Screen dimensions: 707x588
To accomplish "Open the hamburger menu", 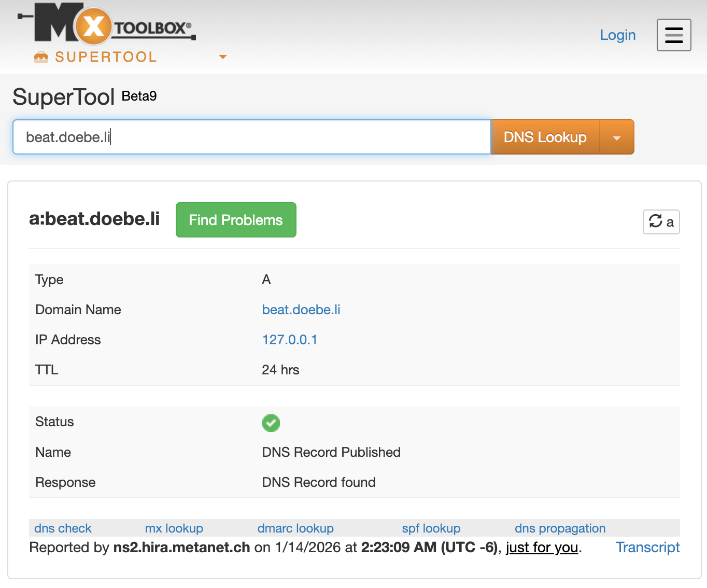I will pyautogui.click(x=673, y=35).
